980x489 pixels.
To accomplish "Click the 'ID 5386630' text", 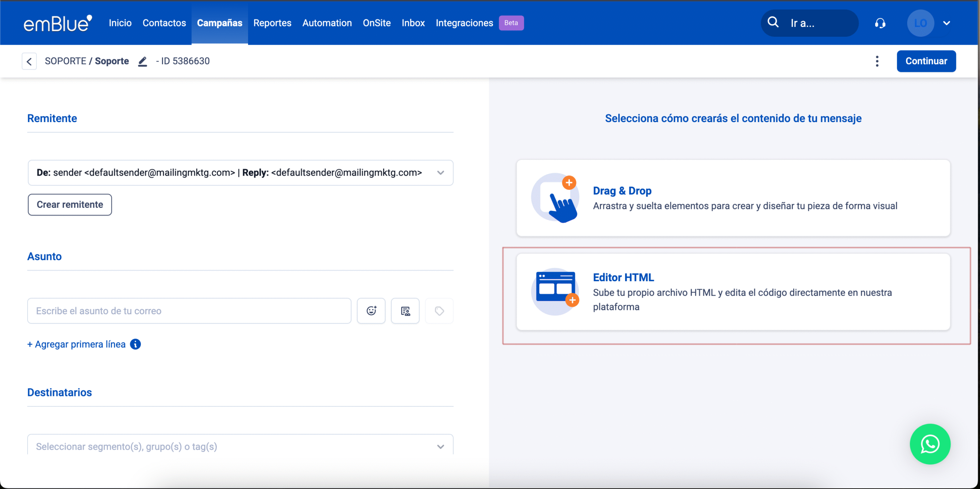I will click(x=185, y=61).
